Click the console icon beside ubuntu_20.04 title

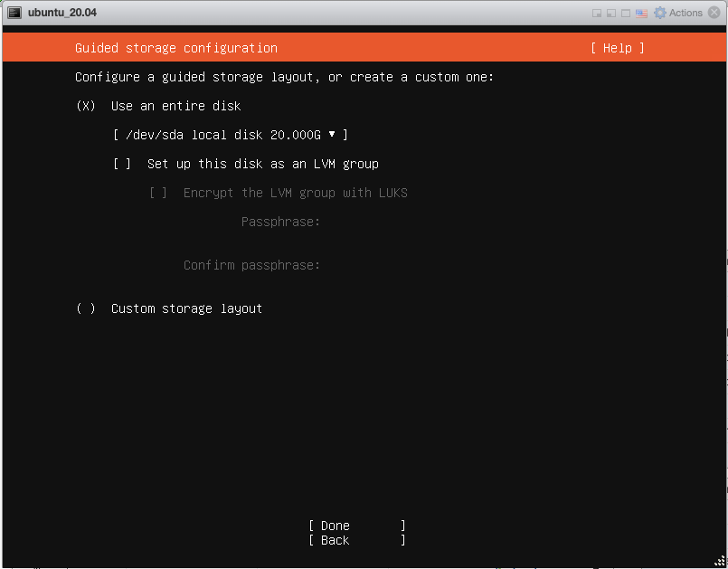click(x=14, y=13)
